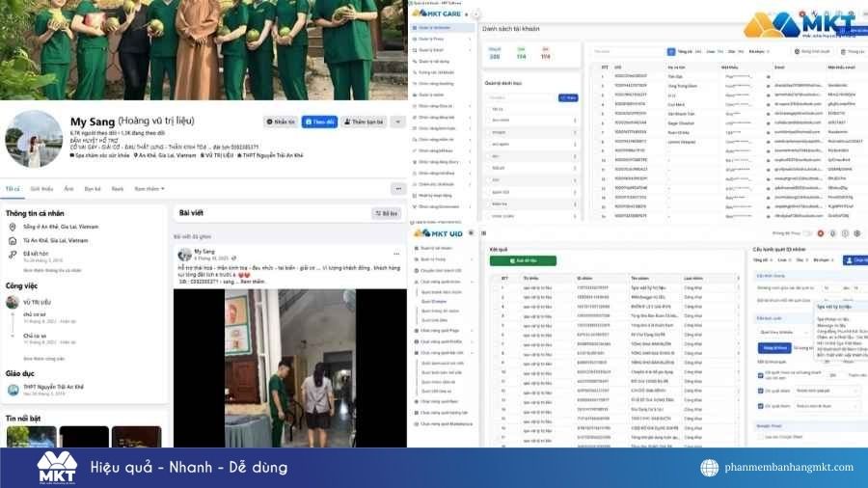Click the settings gear icon in MKT UID header
The width and height of the screenshot is (868, 488).
click(858, 232)
